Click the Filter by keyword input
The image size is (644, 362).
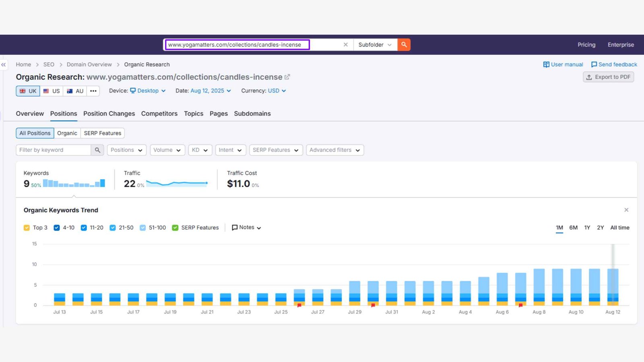(54, 150)
